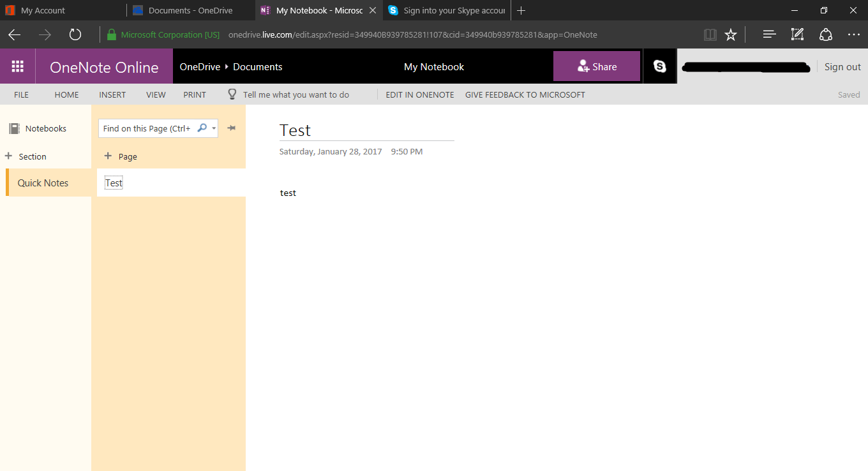Click the Notebooks book icon
Viewport: 868px width, 471px height.
14,128
